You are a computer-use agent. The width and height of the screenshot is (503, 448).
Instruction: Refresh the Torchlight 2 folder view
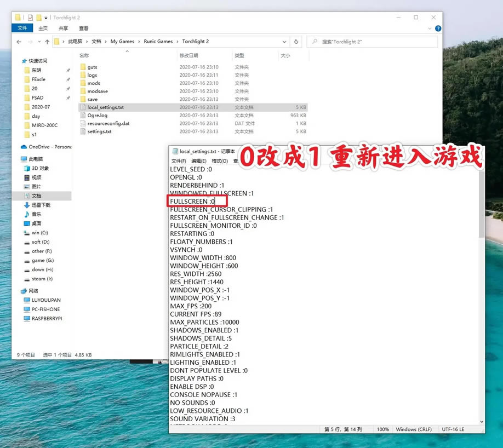tap(296, 42)
